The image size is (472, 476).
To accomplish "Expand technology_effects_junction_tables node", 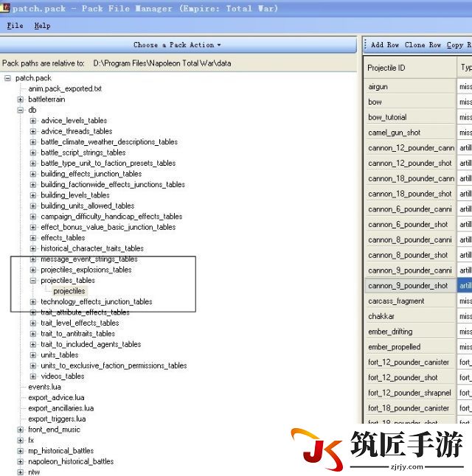I will point(33,302).
